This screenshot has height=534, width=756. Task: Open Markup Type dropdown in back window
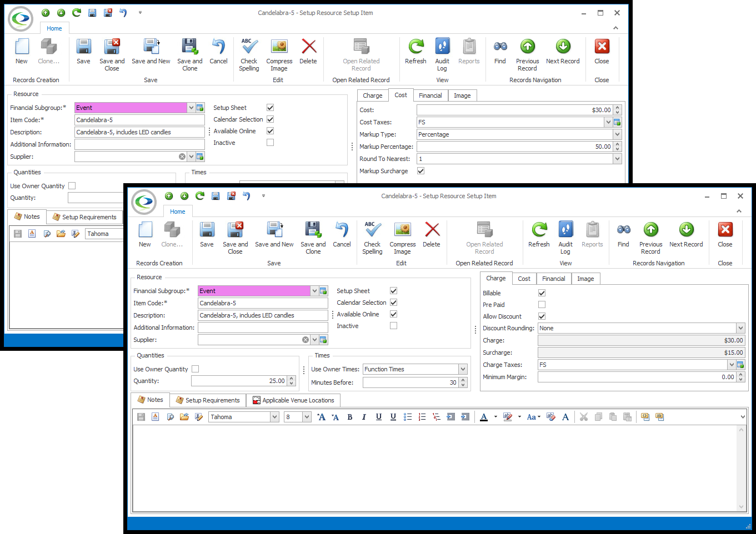(x=617, y=134)
